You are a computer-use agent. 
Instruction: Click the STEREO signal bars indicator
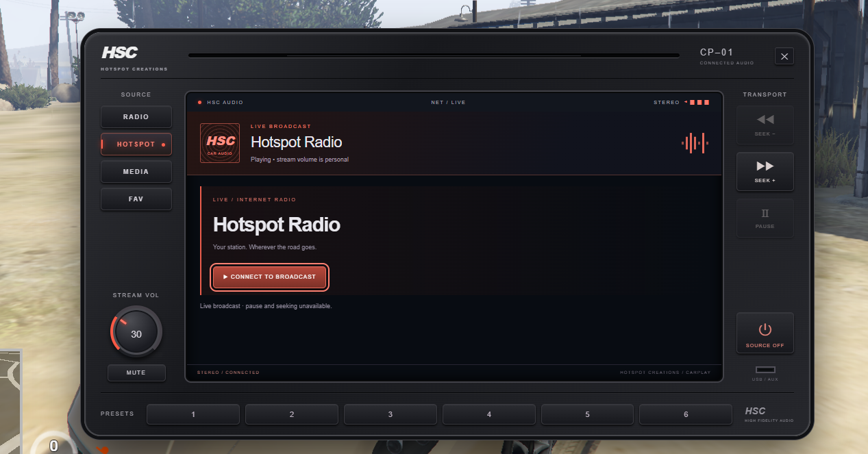(696, 102)
